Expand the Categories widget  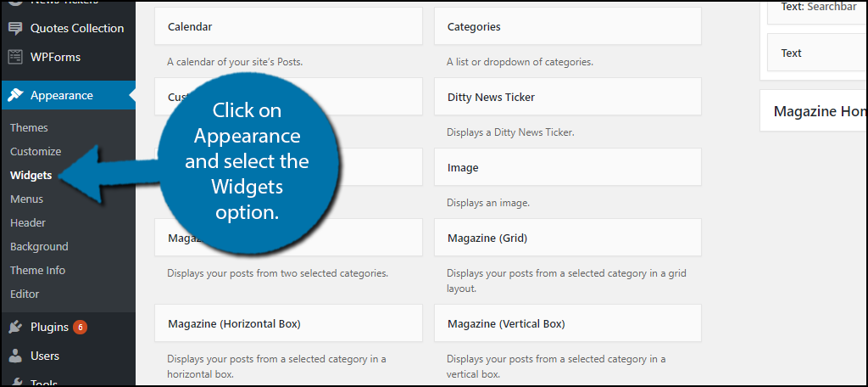click(x=567, y=27)
